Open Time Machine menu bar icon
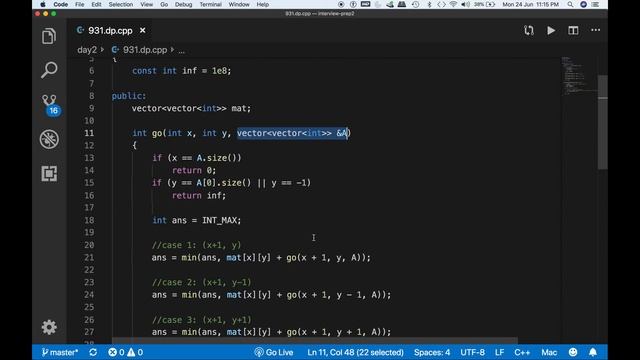Screen dimensions: 640x360 (x=416, y=4)
